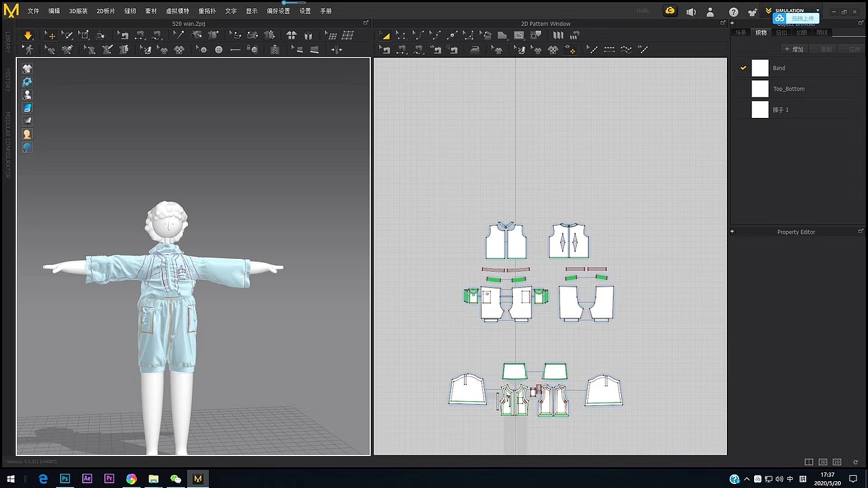Open the 2D板片 menu

[106, 11]
